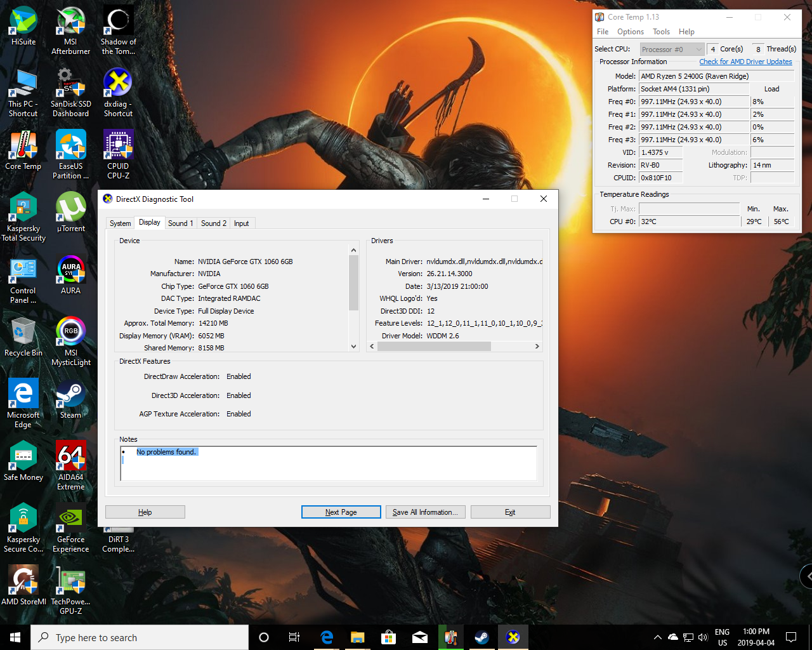The image size is (812, 650).
Task: Switch to Steam taskbar button
Action: click(x=482, y=637)
